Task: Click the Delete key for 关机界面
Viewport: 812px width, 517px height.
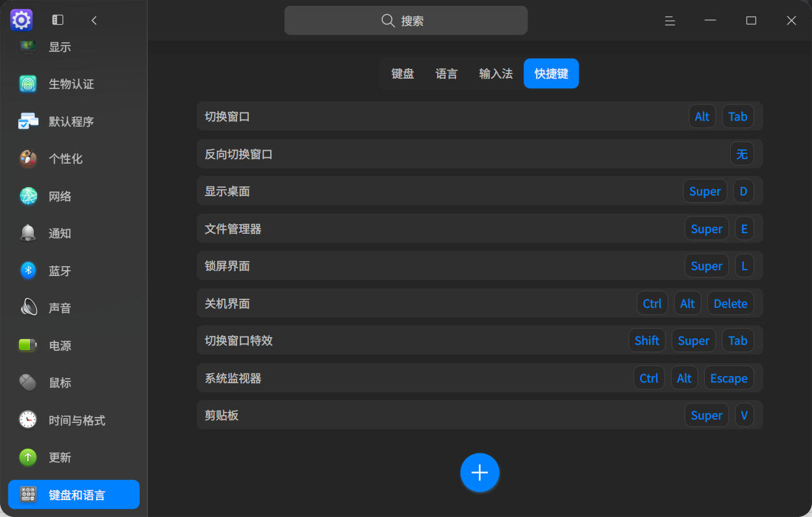Action: pos(731,303)
